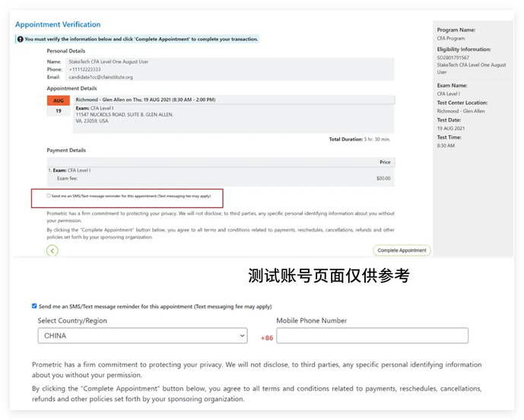Screen dimensions: 524x420
Task: Click the exclamation icon in the alert banner
Action: click(x=20, y=39)
